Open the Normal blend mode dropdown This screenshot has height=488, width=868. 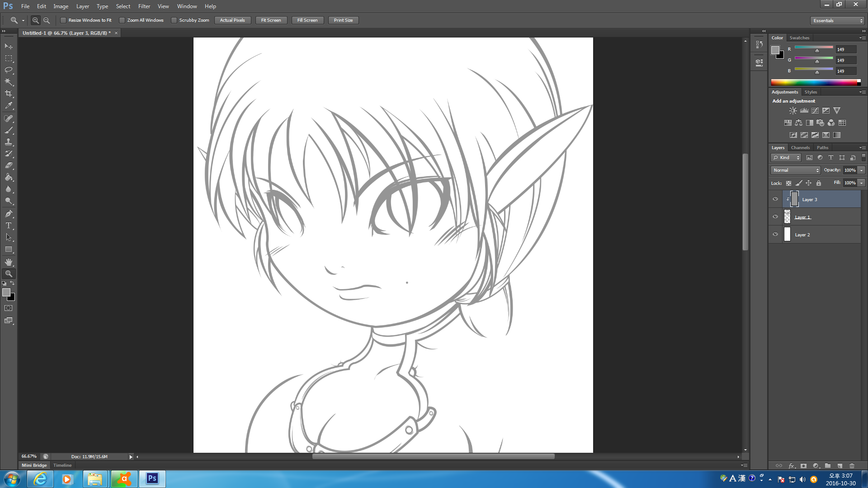(x=795, y=170)
